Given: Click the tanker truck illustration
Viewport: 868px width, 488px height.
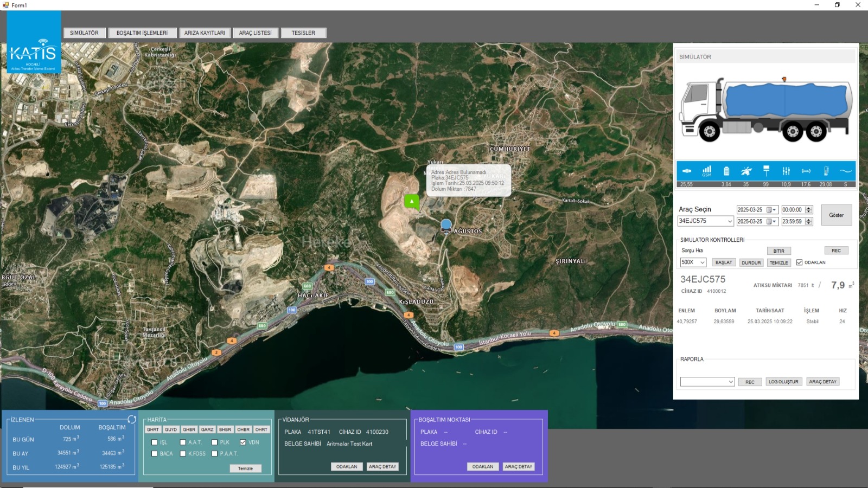Looking at the screenshot, I should tap(766, 110).
